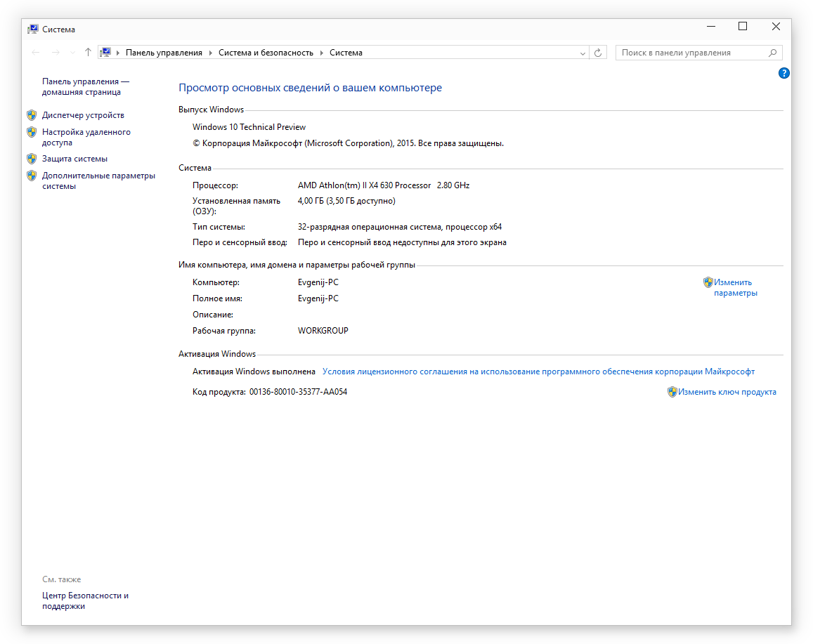Click the shield icon beside Диспетчер устройств
The width and height of the screenshot is (813, 644).
pos(32,115)
